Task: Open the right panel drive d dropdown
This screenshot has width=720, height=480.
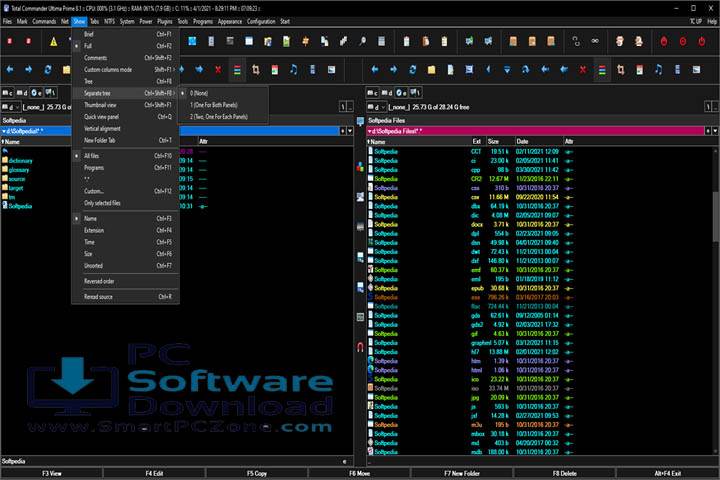Action: point(377,107)
